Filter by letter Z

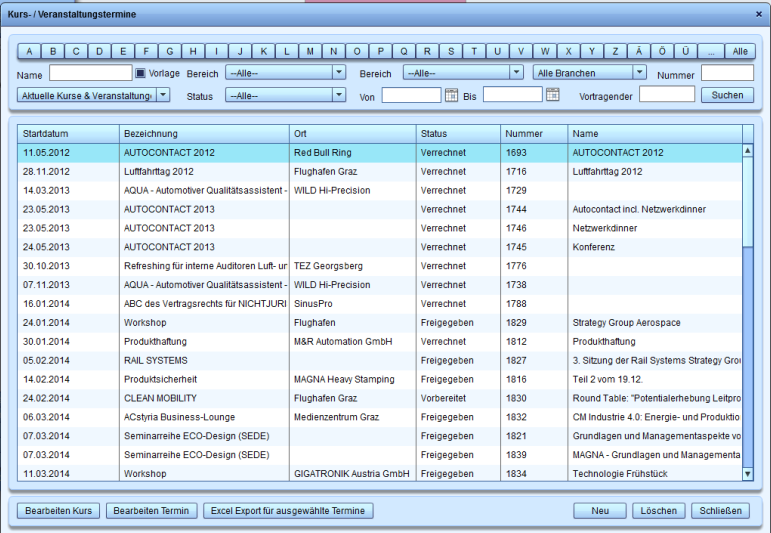click(x=615, y=51)
